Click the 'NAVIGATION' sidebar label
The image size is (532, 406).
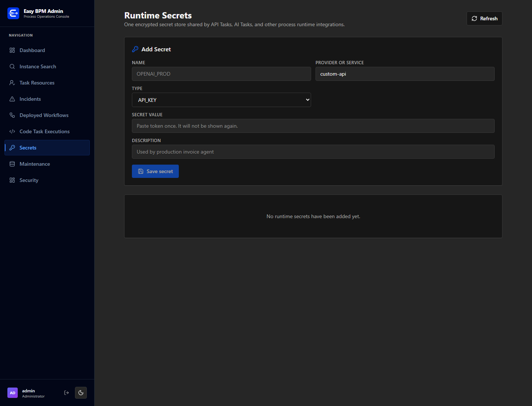pos(21,35)
